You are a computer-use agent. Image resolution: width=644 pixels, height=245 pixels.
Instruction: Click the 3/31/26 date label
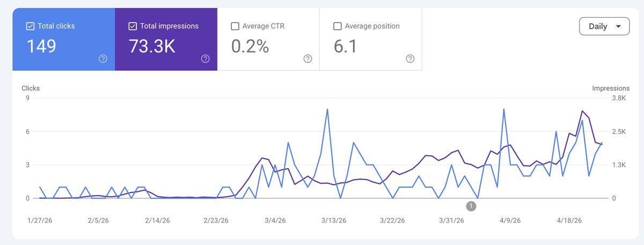[451, 220]
